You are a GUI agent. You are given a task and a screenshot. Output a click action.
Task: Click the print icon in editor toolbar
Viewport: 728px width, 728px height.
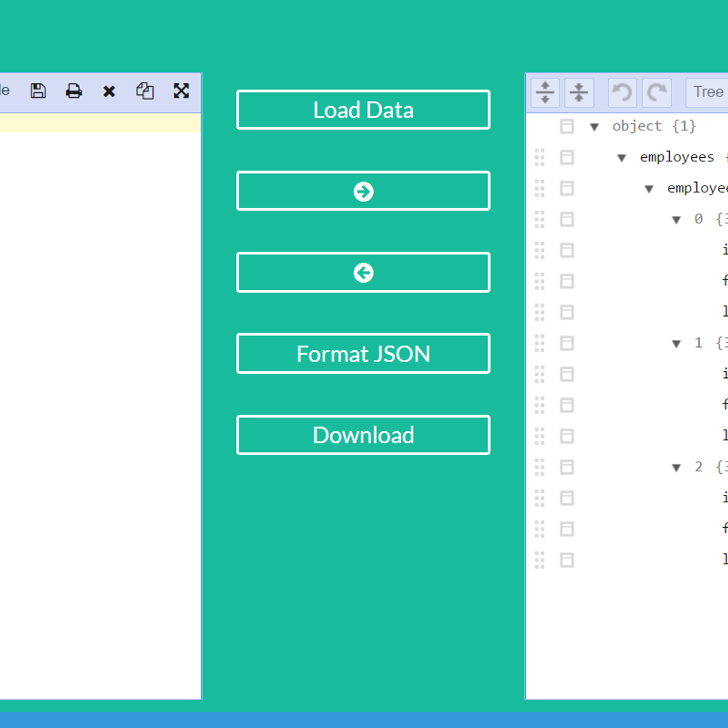[74, 91]
